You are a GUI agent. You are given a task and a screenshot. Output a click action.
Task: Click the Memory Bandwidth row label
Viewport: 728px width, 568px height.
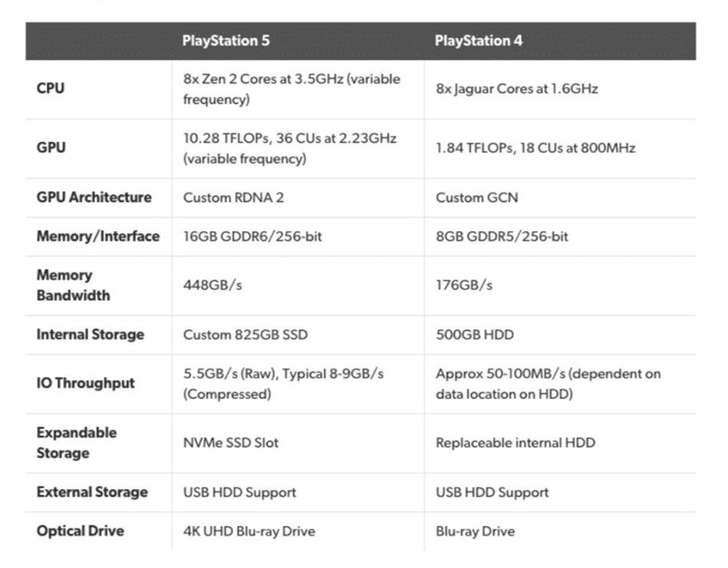pyautogui.click(x=73, y=285)
